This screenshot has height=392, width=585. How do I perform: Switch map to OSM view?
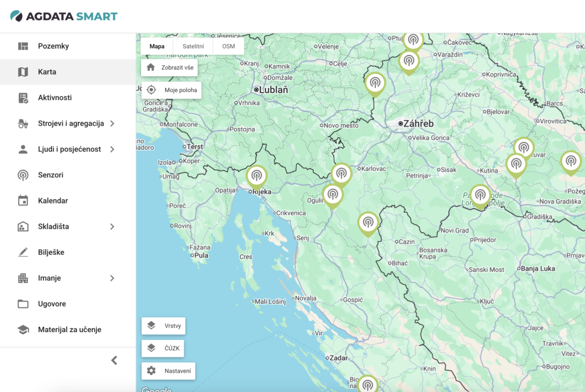click(x=229, y=46)
